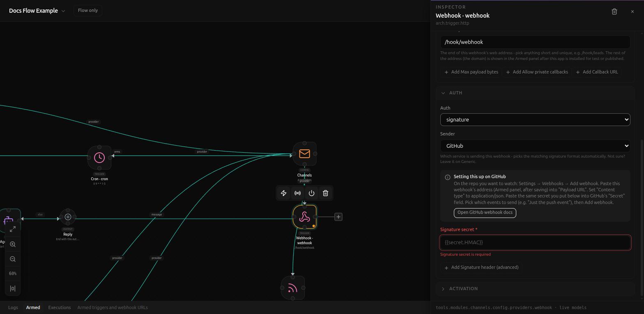Click the 'else' edge label
Viewport: 644px width, 314px height.
click(40, 214)
